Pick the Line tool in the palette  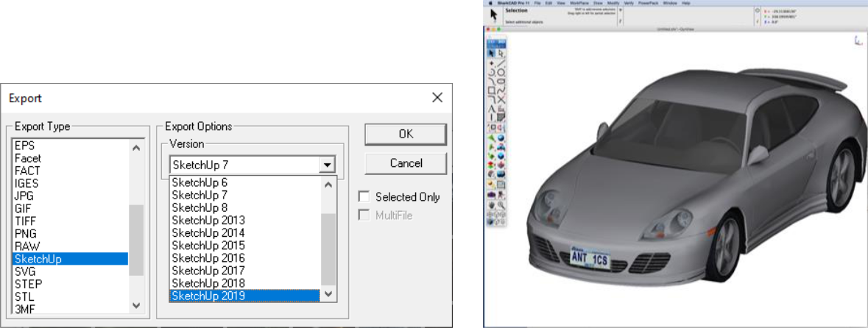(501, 64)
